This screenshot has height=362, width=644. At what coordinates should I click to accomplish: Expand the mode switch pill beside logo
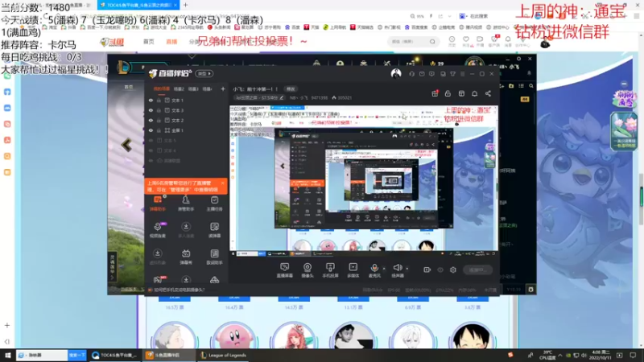pyautogui.click(x=204, y=73)
